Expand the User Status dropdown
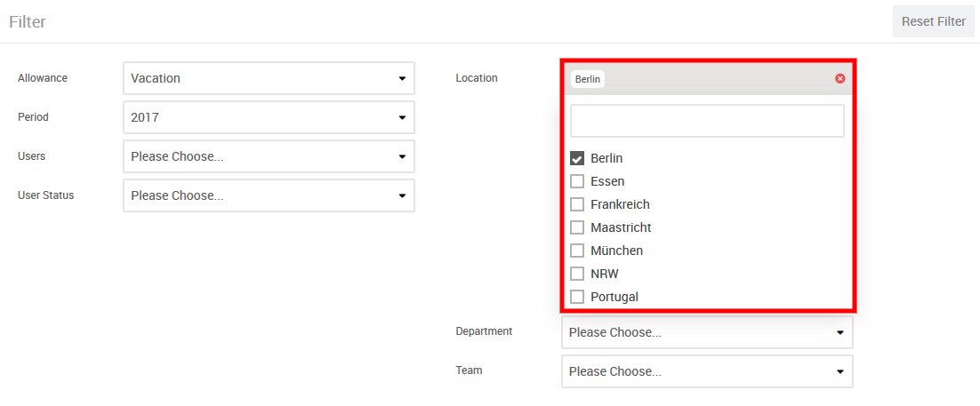 pyautogui.click(x=269, y=195)
